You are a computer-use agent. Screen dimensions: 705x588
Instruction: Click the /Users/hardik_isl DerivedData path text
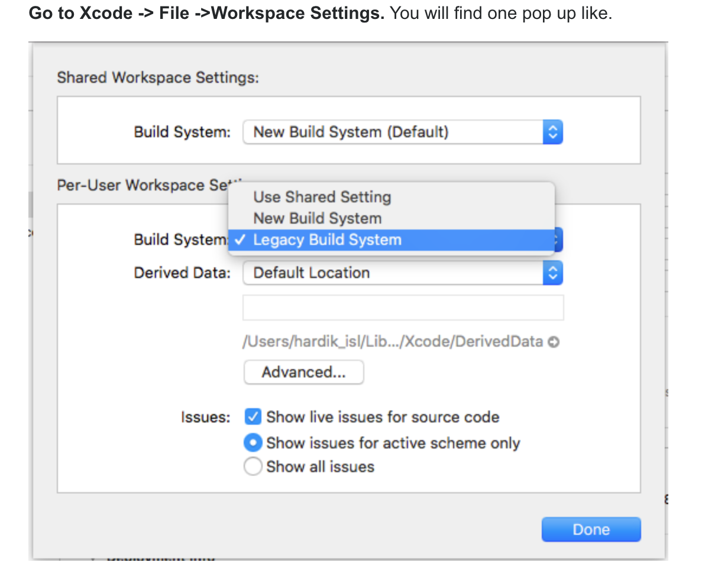tap(393, 341)
